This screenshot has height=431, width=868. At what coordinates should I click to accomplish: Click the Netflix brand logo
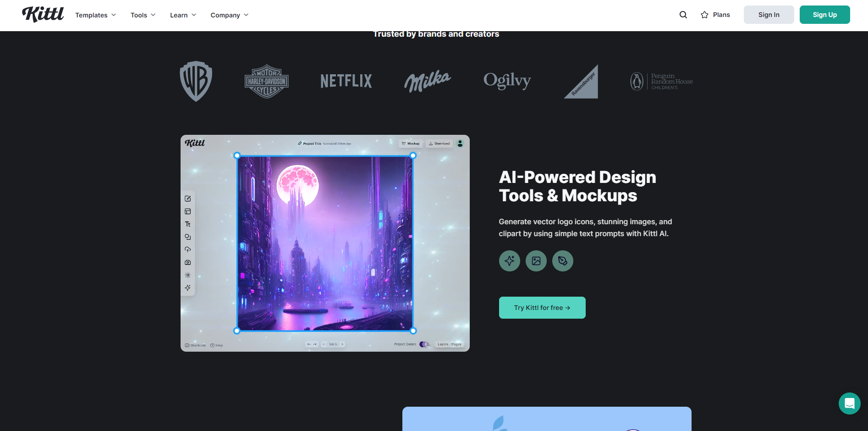tap(346, 81)
